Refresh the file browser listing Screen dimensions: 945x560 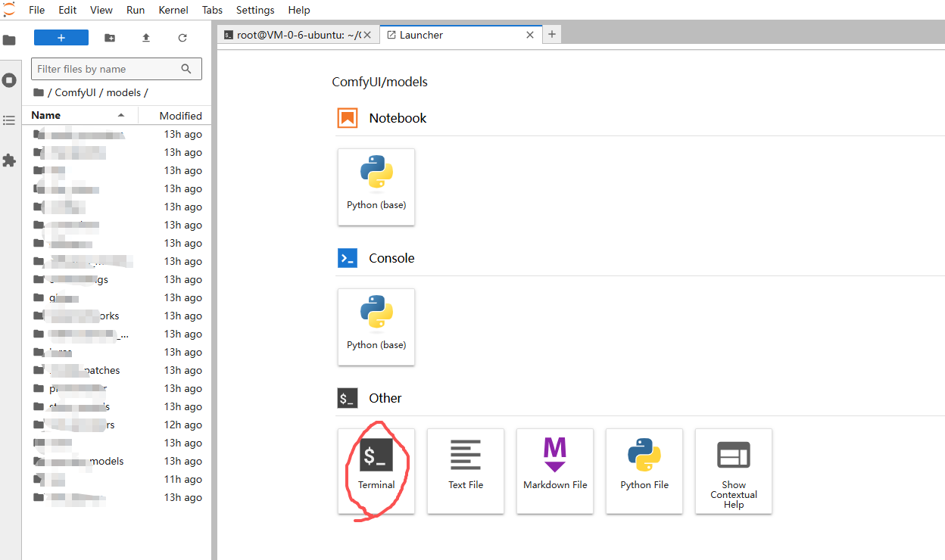pyautogui.click(x=182, y=38)
